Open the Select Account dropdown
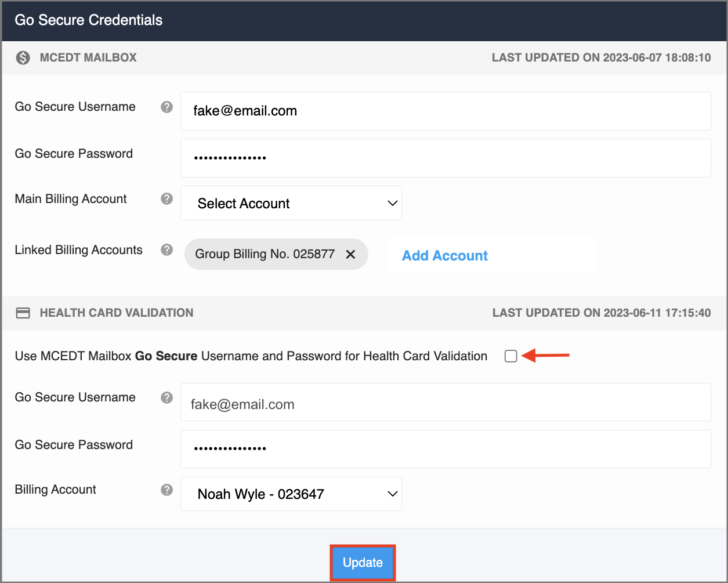The width and height of the screenshot is (728, 583). (291, 203)
